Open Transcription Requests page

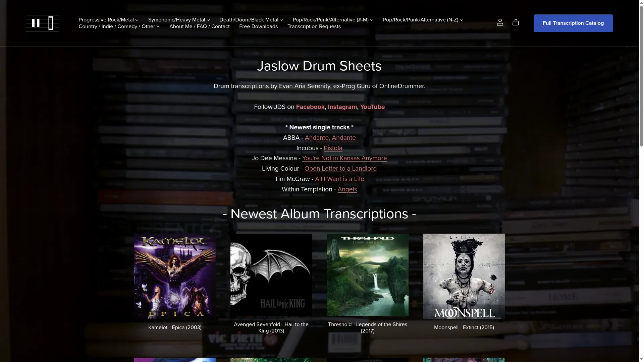click(x=314, y=26)
